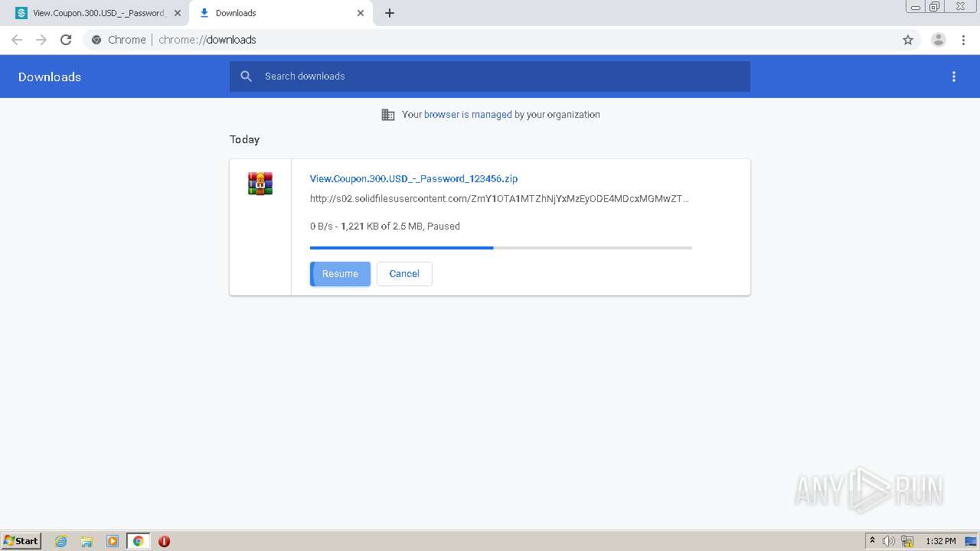Open the volume tray icon

tap(889, 541)
